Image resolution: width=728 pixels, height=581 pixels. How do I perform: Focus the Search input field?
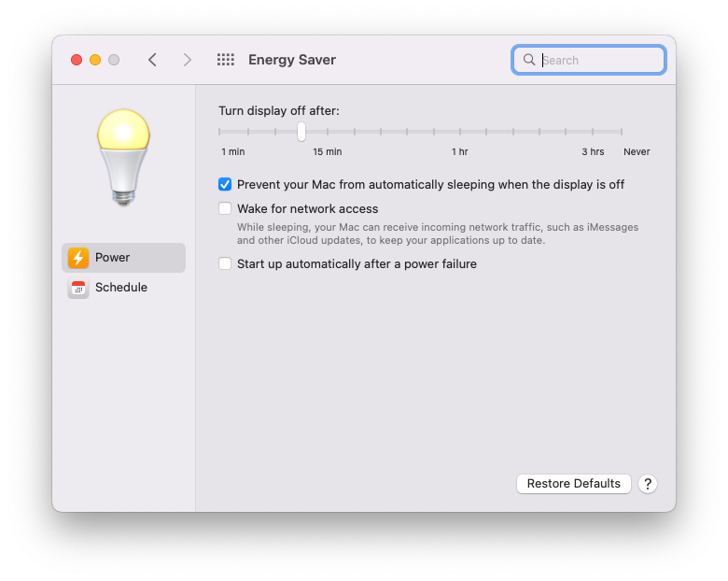pyautogui.click(x=589, y=60)
